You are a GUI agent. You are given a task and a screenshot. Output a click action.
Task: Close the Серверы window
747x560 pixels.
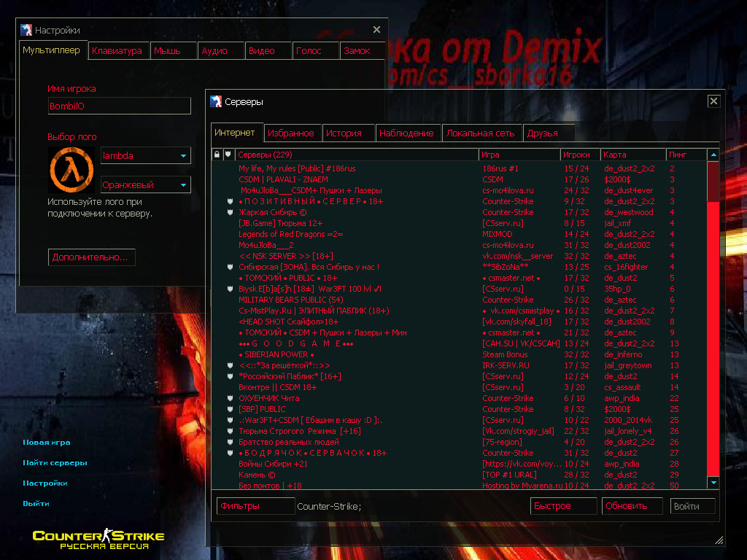click(x=713, y=101)
